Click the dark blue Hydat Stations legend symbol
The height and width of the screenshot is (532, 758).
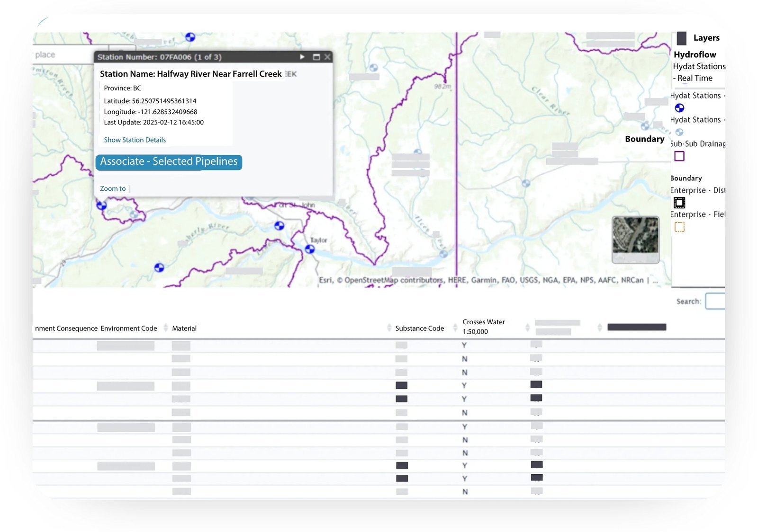click(x=679, y=108)
